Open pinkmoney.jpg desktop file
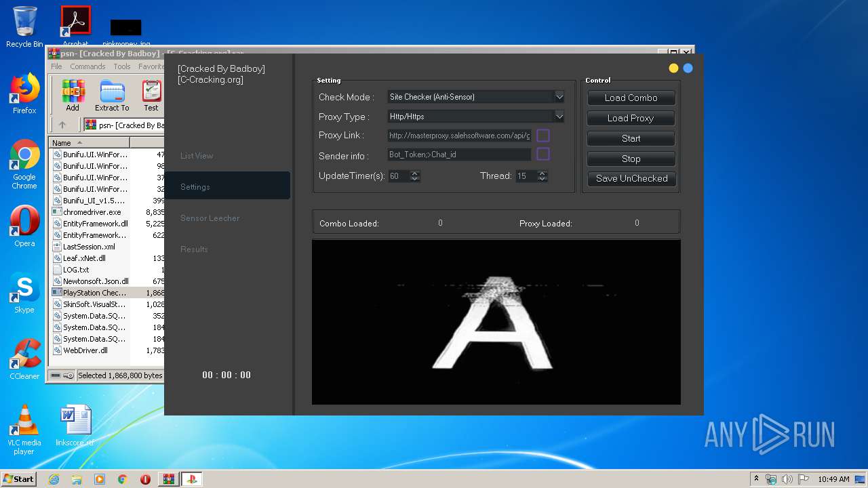This screenshot has width=868, height=488. 126,33
